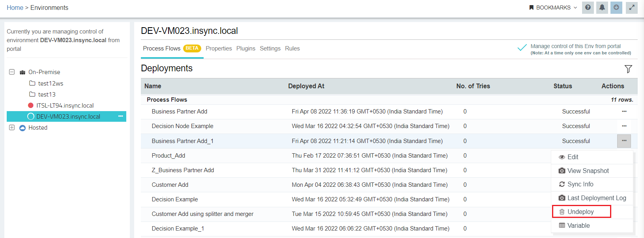Click Successful status of Decision Node Example
This screenshot has width=644, height=238.
coord(576,126)
